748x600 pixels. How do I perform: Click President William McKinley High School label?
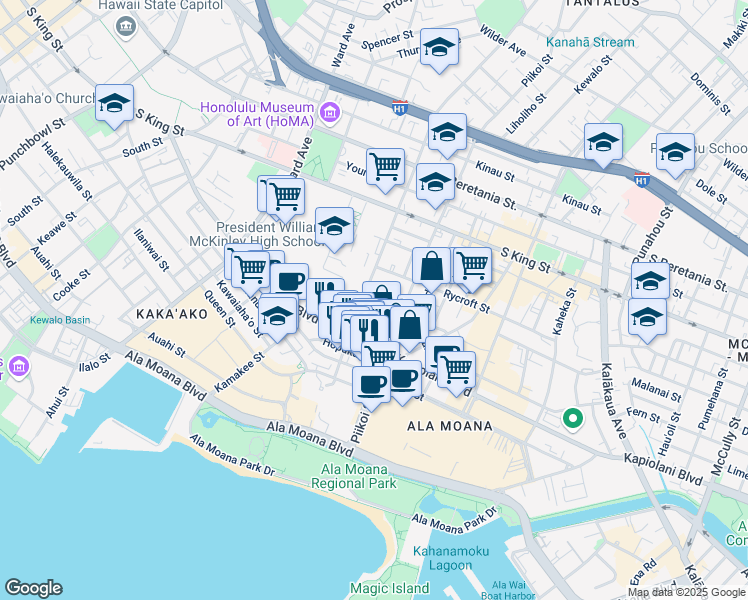257,234
